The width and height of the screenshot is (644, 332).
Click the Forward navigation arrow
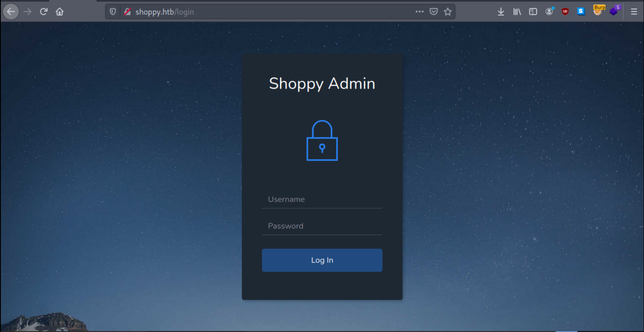pos(27,12)
